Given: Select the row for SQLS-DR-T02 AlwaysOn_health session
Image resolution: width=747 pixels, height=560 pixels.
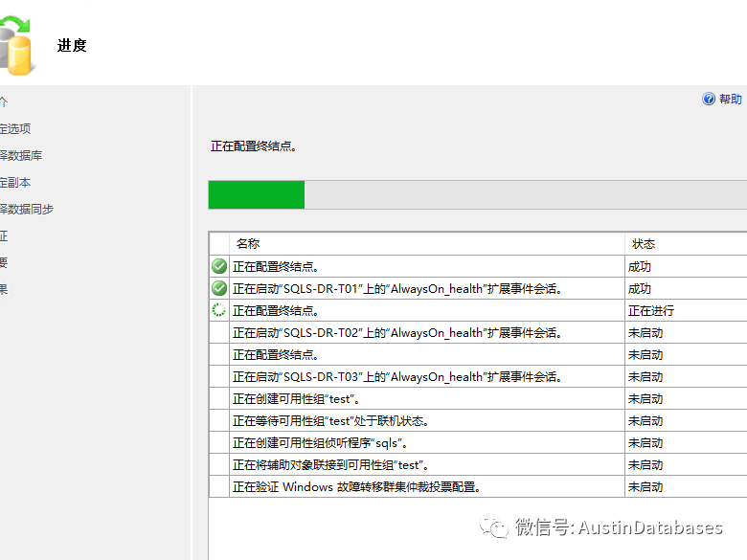Looking at the screenshot, I should point(478,332).
